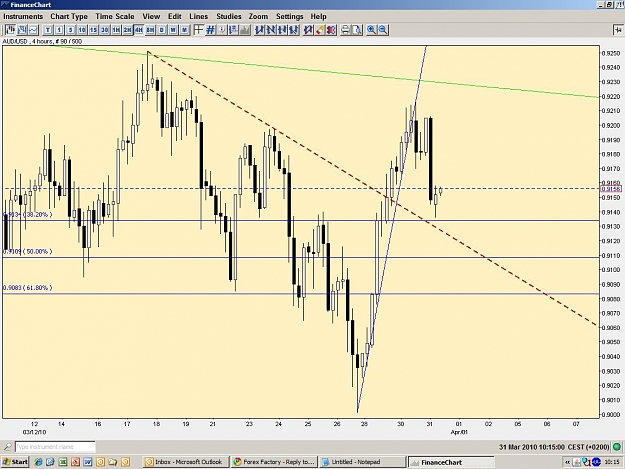Image resolution: width=625 pixels, height=469 pixels.
Task: Select the second line drawing tool
Action: point(271,30)
